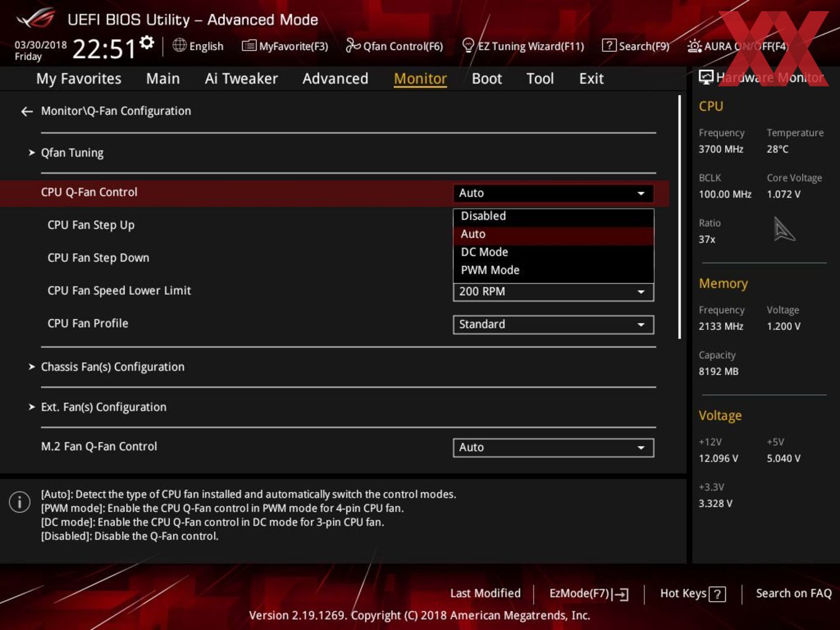
Task: Click the Memory Capacity 8192 MB value
Action: point(718,371)
